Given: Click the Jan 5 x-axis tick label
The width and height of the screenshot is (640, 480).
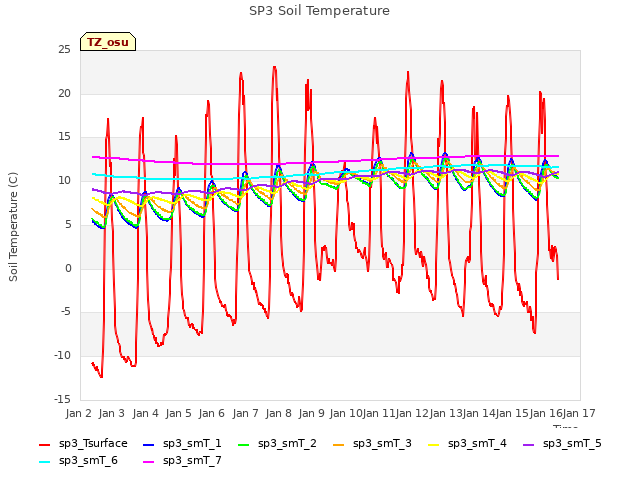Looking at the screenshot, I should click(178, 413).
